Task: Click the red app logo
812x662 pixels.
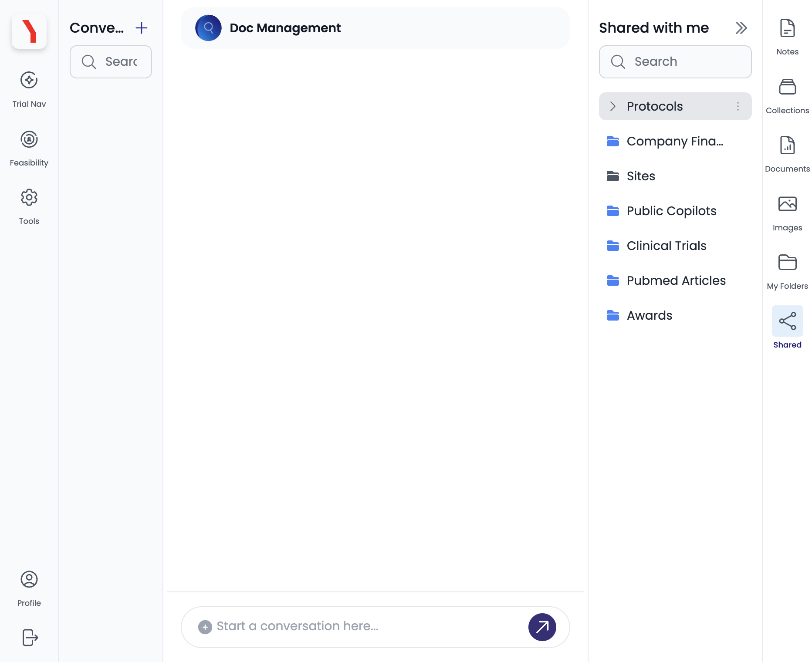Action: pyautogui.click(x=29, y=31)
